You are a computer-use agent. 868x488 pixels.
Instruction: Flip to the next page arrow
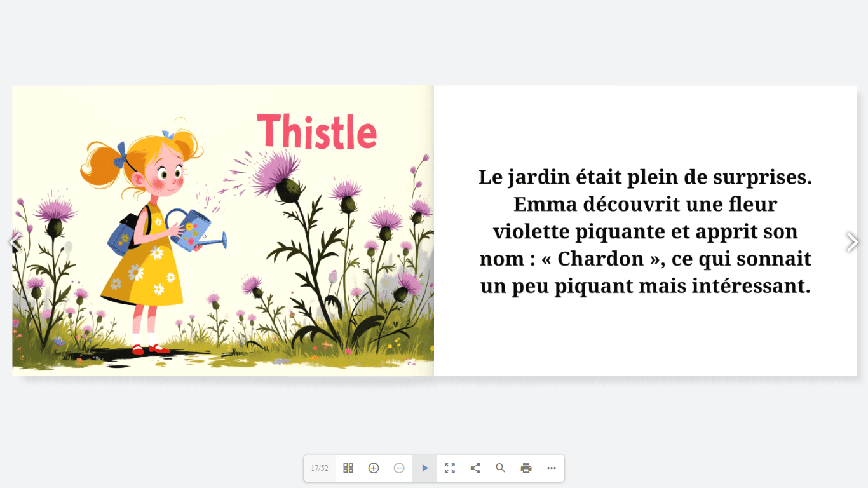point(852,242)
